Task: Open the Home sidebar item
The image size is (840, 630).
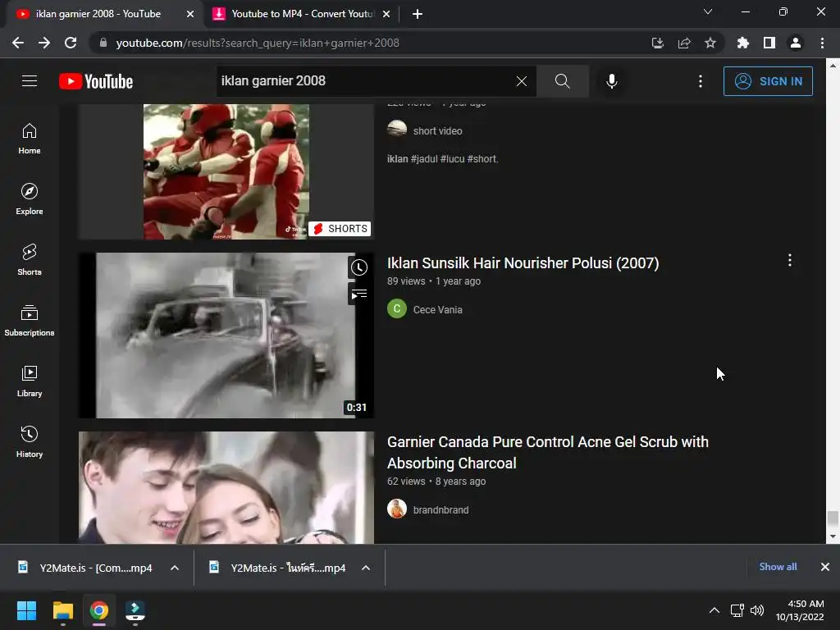Action: 30,139
